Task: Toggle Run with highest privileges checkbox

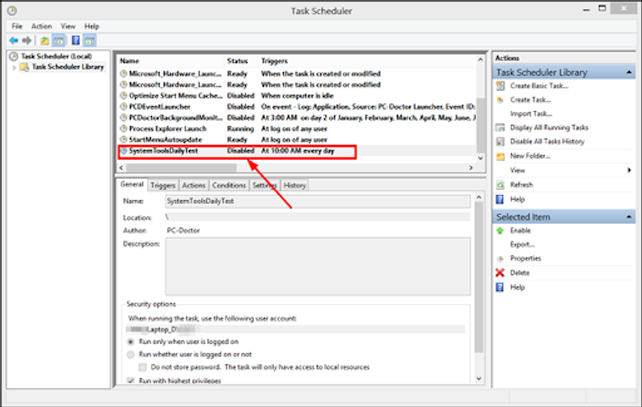Action: (x=131, y=381)
